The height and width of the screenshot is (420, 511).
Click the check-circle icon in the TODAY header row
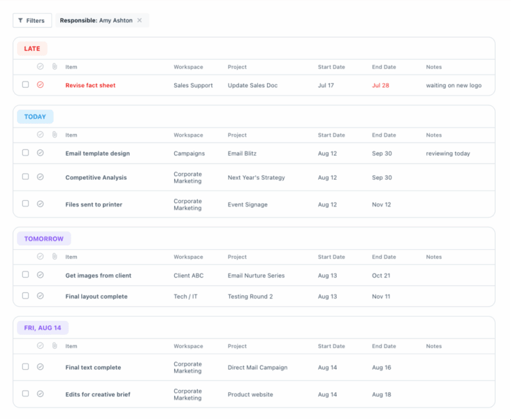(x=40, y=135)
